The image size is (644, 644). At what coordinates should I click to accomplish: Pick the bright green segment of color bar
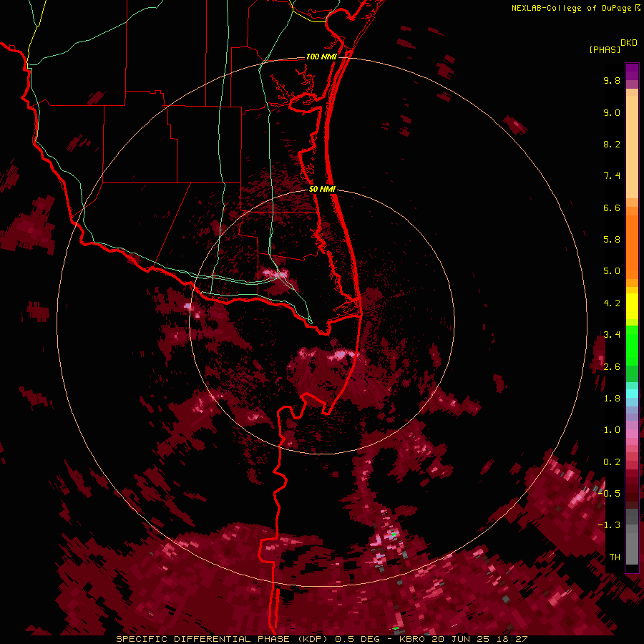[x=632, y=345]
